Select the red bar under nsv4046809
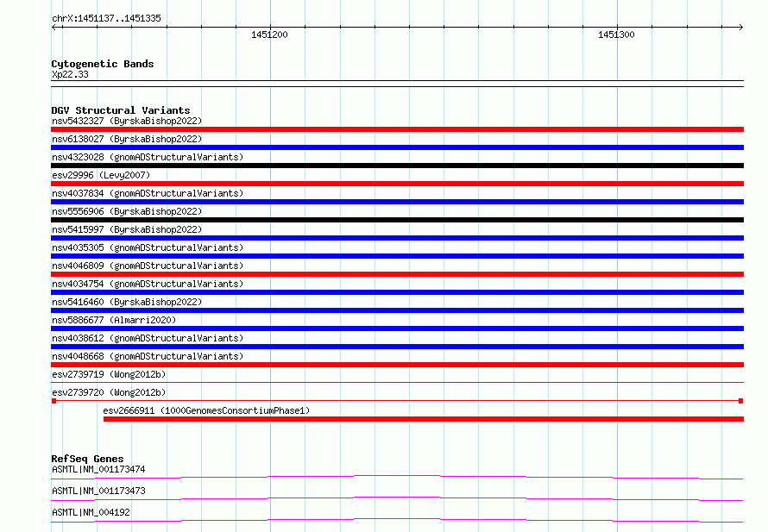This screenshot has height=532, width=768. [397, 274]
